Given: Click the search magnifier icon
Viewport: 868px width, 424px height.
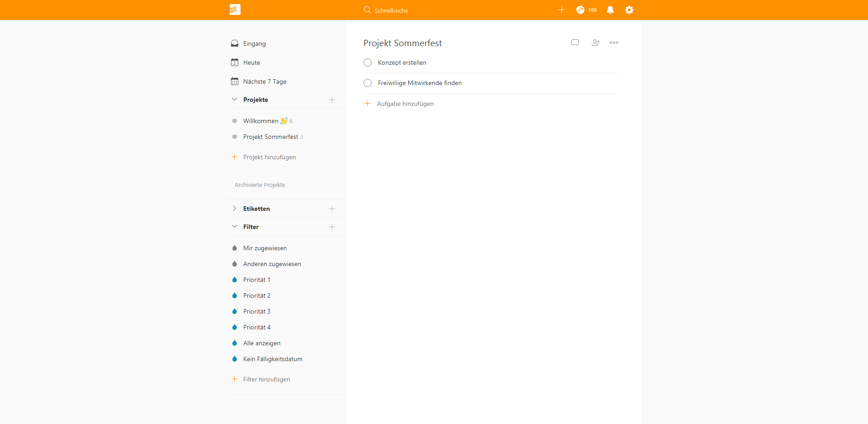Looking at the screenshot, I should click(x=367, y=10).
